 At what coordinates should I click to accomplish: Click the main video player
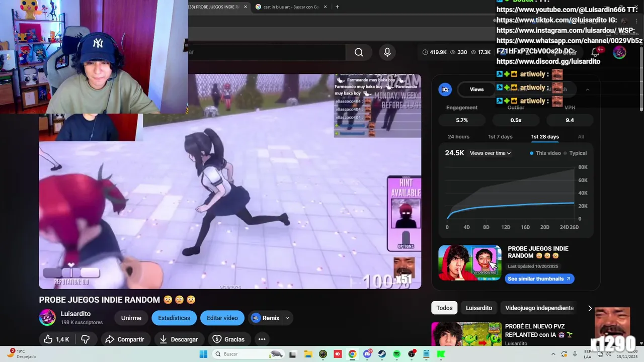pyautogui.click(x=230, y=182)
